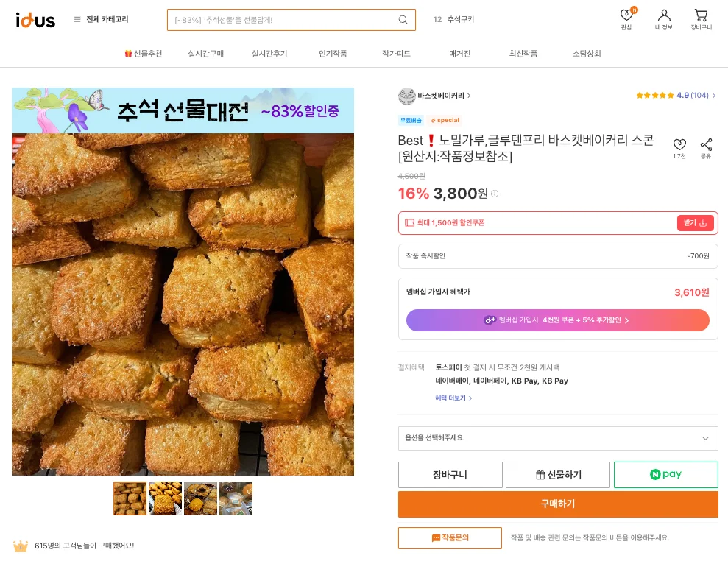Click the 선물하기 gift button

[558, 475]
